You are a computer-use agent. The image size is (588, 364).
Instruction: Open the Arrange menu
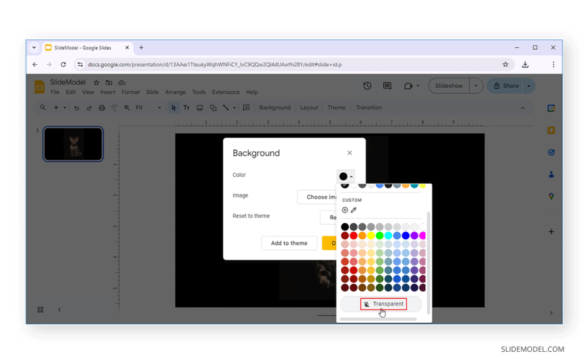tap(175, 92)
